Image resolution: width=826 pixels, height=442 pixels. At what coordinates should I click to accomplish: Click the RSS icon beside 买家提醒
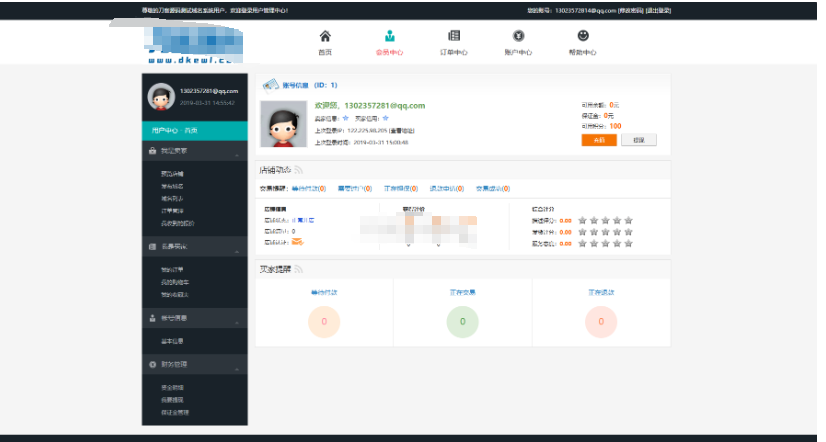click(x=298, y=269)
